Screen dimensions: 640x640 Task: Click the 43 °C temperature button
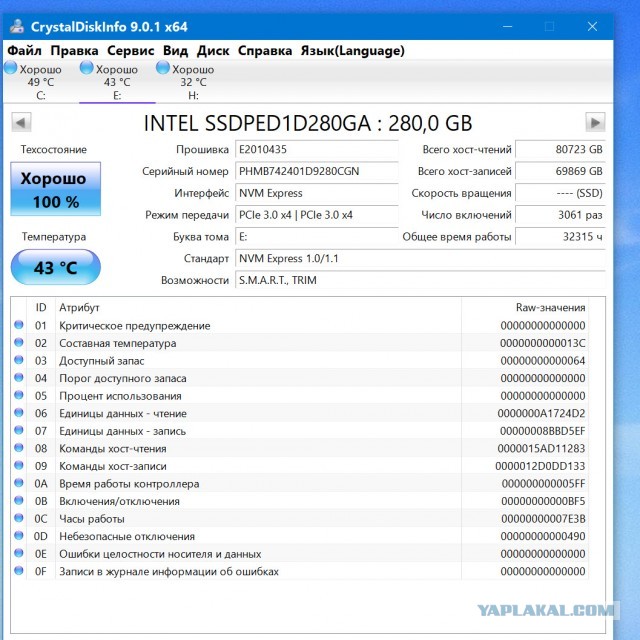56,267
